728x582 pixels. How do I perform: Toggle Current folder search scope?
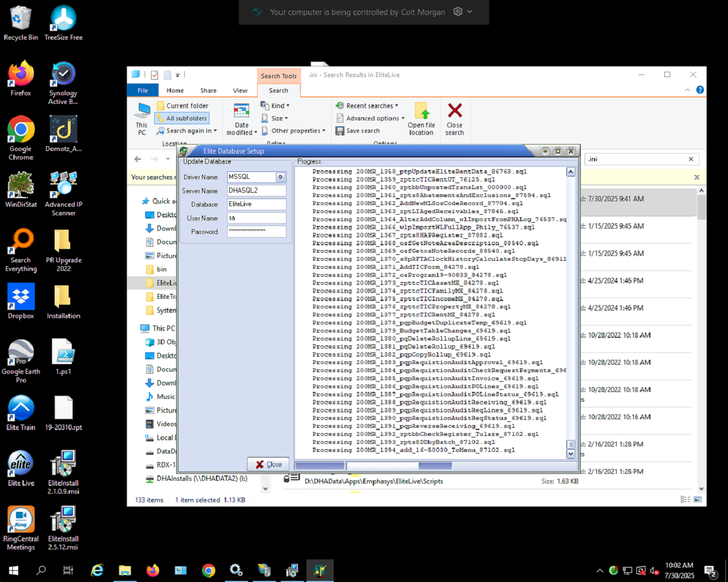(x=183, y=106)
